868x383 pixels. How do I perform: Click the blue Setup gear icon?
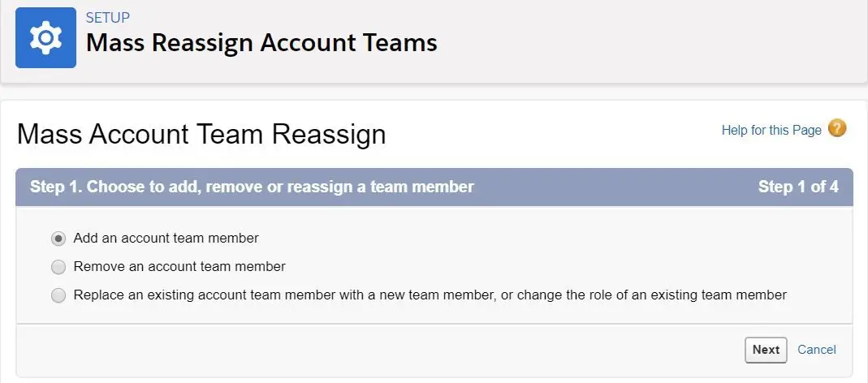[46, 37]
